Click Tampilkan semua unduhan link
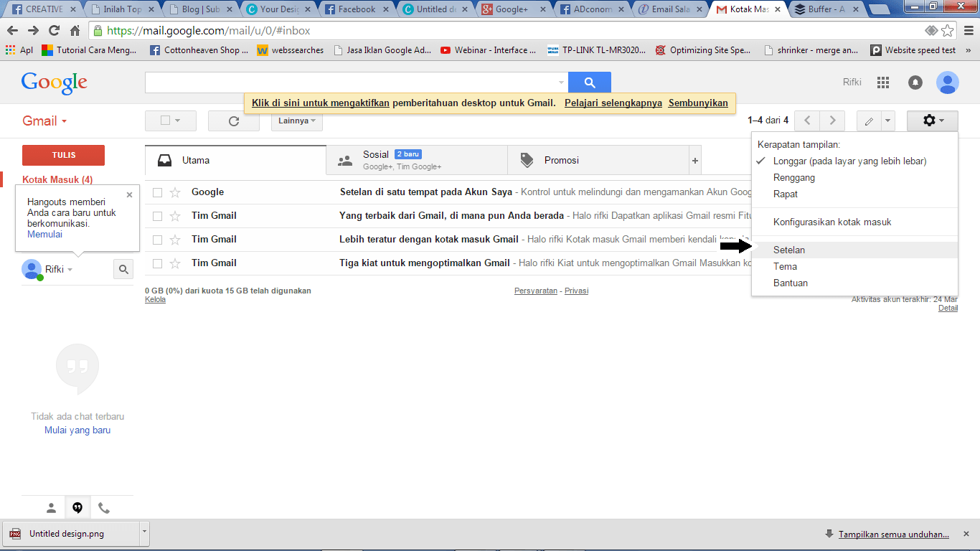Viewport: 980px width, 551px height. tap(893, 534)
